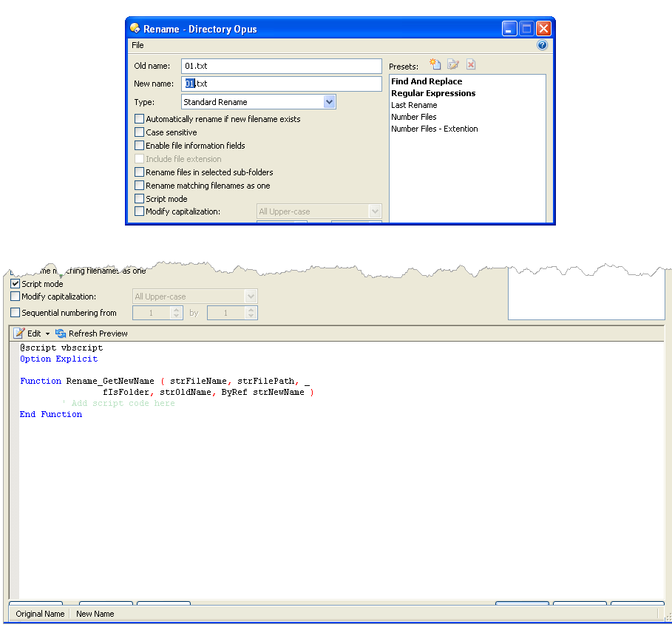This screenshot has width=672, height=630.
Task: Enable Sequential numbering from checkbox
Action: (15, 313)
